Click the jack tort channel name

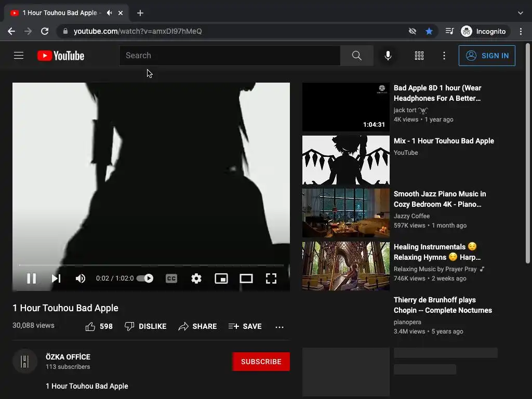click(x=410, y=110)
